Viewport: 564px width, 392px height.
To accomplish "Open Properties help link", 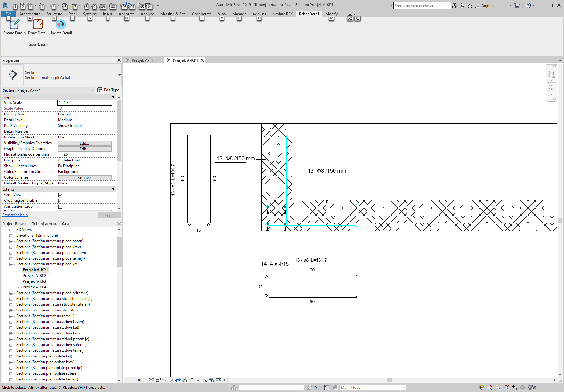I will coord(15,215).
